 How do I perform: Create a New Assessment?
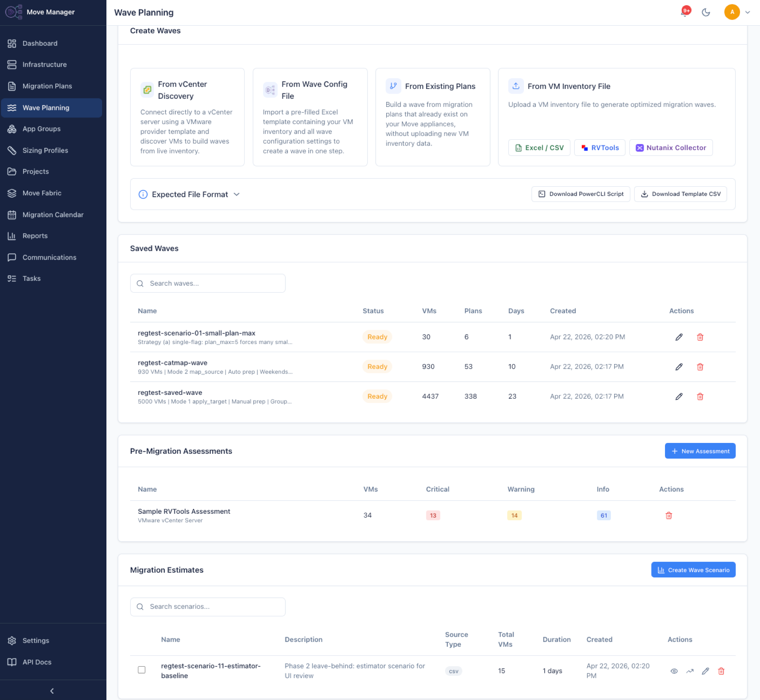[700, 451]
